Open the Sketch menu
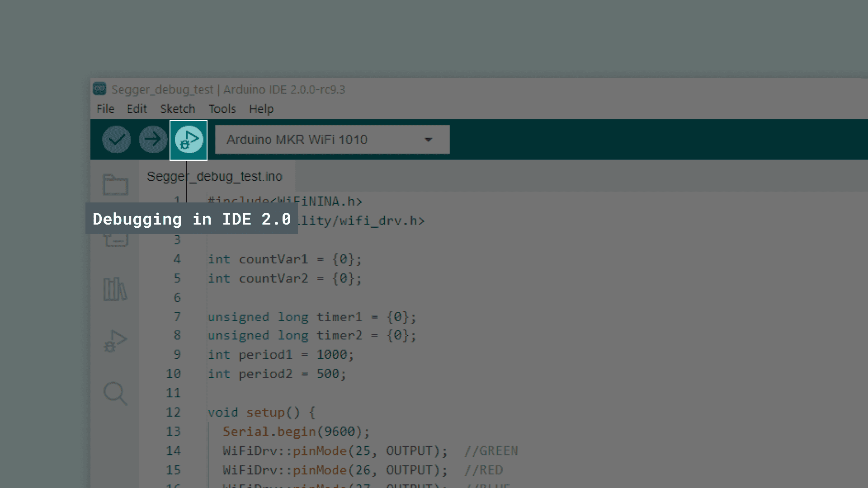 177,109
